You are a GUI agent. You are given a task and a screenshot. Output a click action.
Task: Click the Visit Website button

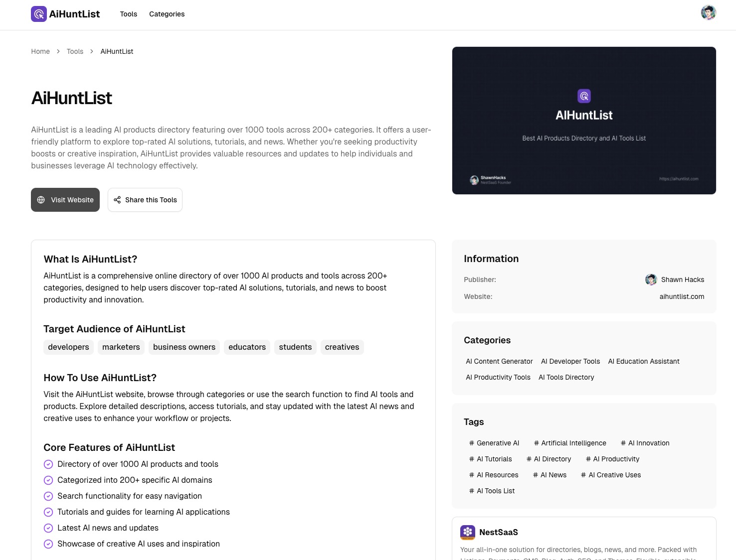[65, 200]
